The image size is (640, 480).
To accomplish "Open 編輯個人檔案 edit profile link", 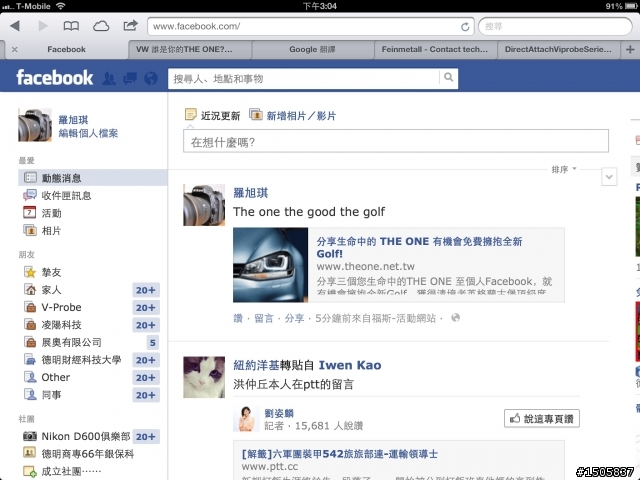I will tap(88, 133).
